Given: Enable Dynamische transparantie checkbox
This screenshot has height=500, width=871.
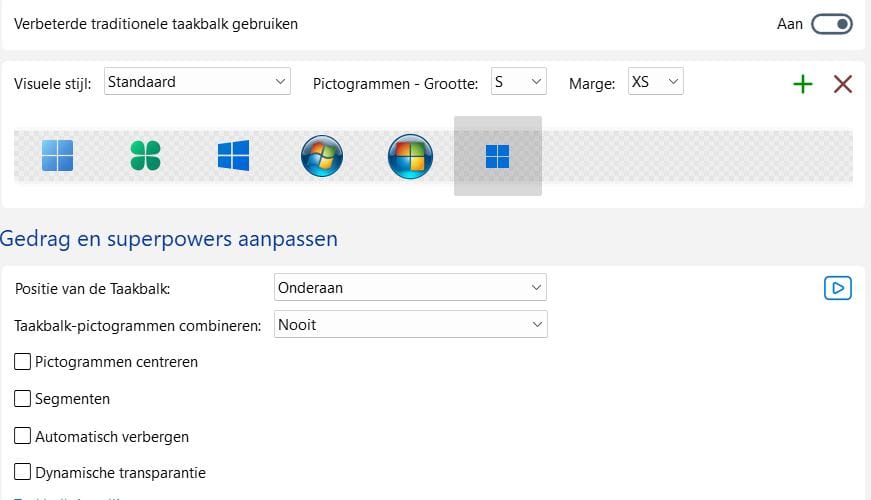Looking at the screenshot, I should 22,472.
